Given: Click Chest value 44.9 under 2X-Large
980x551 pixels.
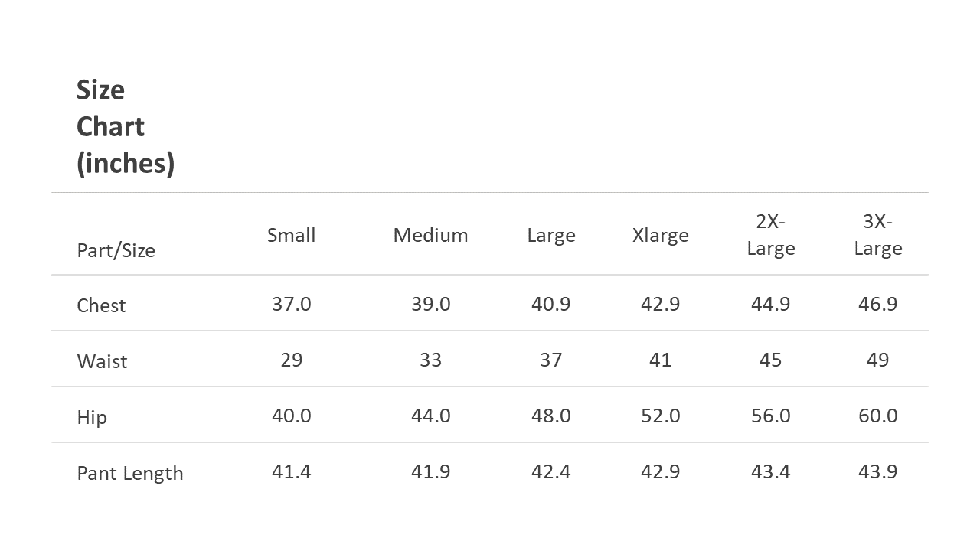Looking at the screenshot, I should (x=770, y=304).
